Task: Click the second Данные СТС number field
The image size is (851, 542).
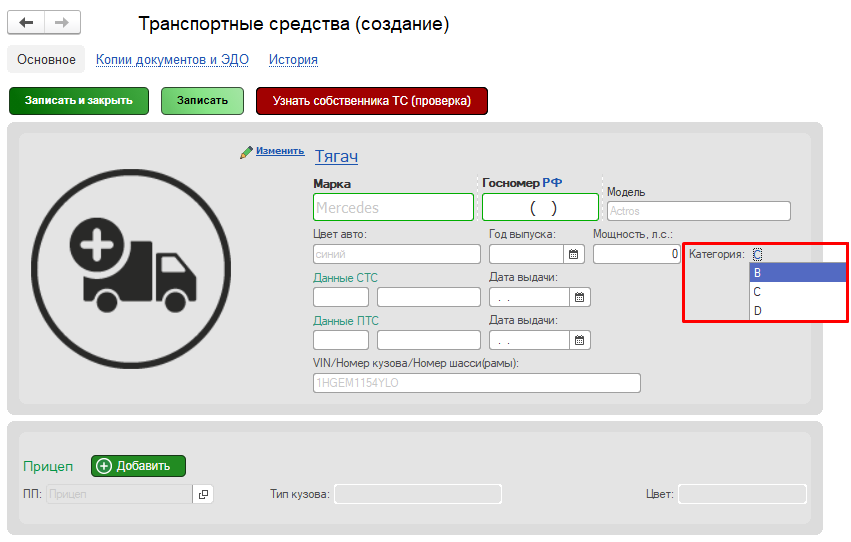Action: pos(429,297)
